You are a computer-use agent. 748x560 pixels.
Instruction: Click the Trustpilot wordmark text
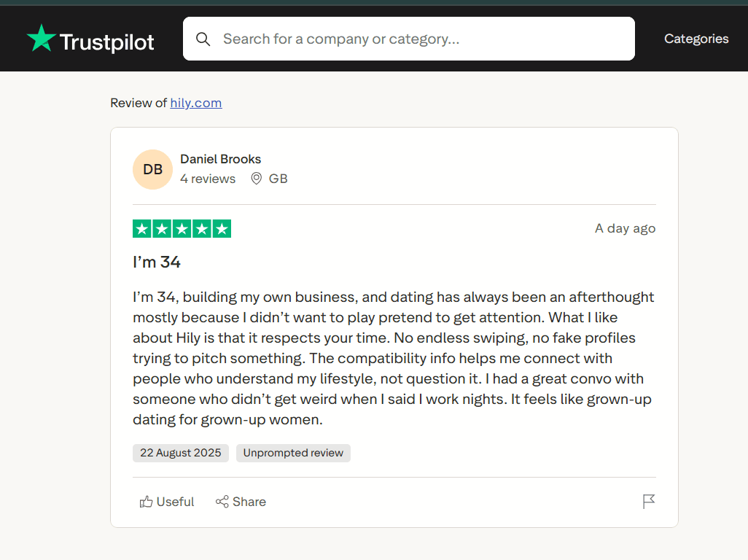pyautogui.click(x=106, y=42)
